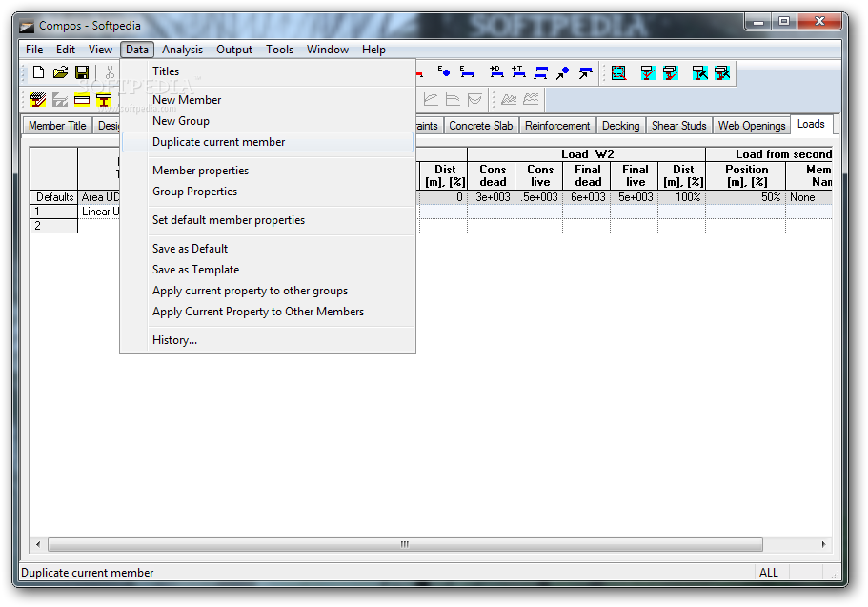Click the two stacked blue beams icon

(541, 72)
